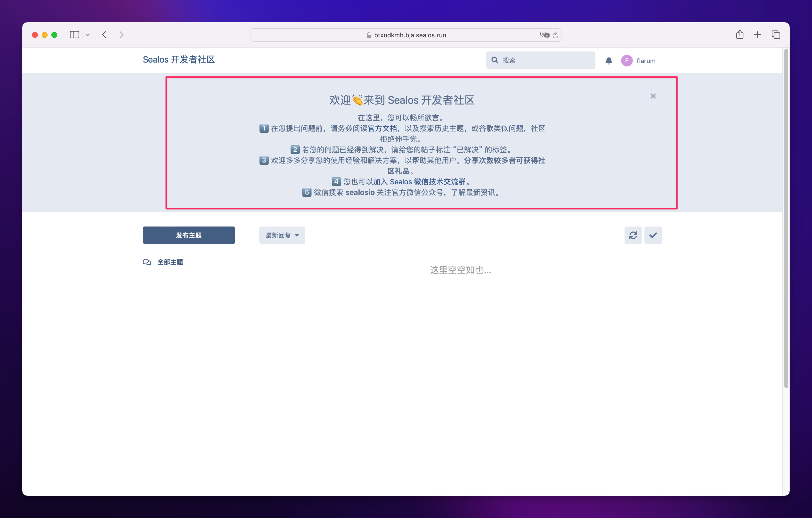Reload the page with the refresh icon
Viewport: 812px width, 518px height.
point(555,35)
